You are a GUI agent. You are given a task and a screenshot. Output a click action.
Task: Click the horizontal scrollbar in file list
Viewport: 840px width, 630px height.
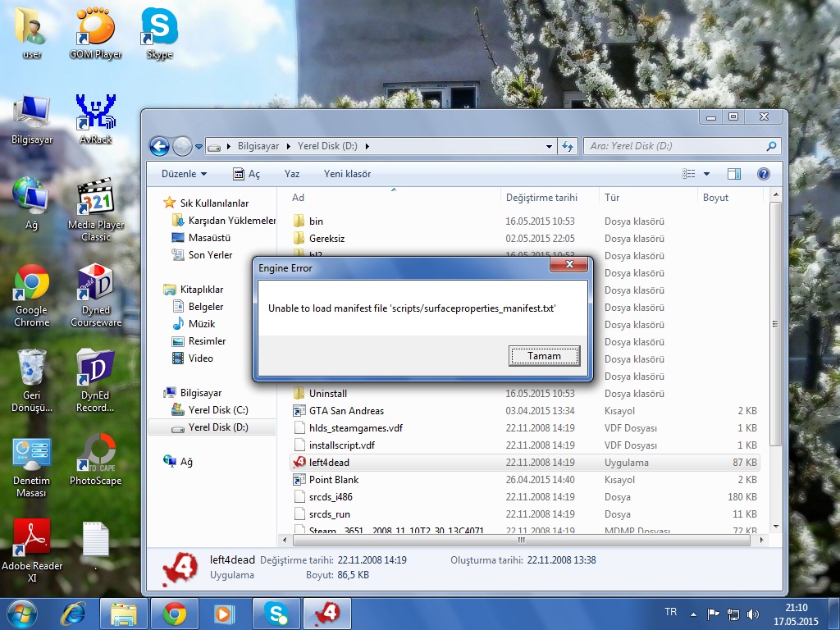point(521,540)
